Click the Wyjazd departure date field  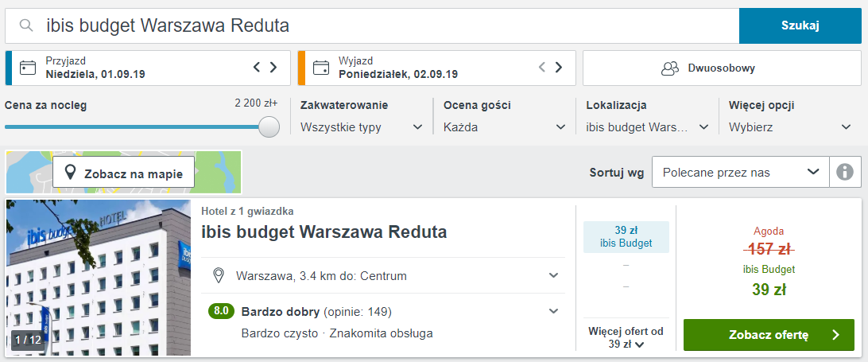tap(436, 68)
